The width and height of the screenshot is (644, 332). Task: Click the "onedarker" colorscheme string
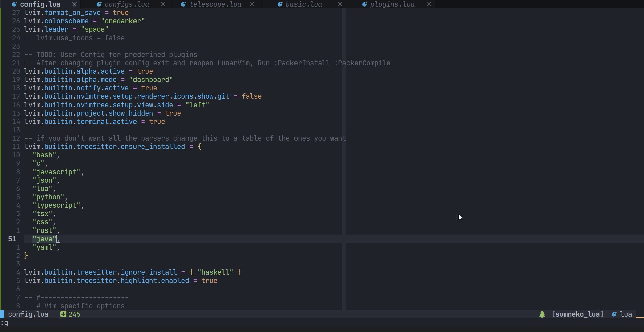click(123, 21)
